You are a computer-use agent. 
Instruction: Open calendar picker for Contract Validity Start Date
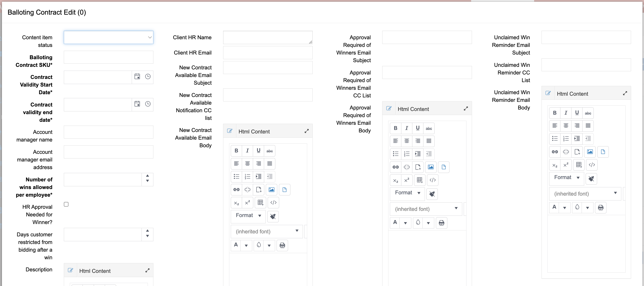point(137,77)
